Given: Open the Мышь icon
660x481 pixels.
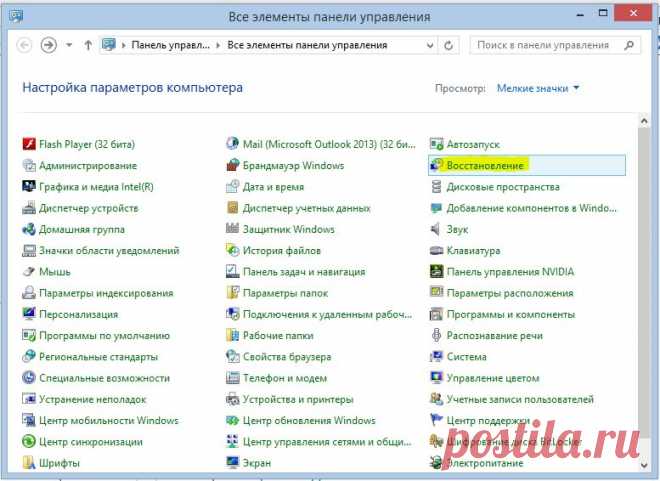Looking at the screenshot, I should tap(29, 272).
